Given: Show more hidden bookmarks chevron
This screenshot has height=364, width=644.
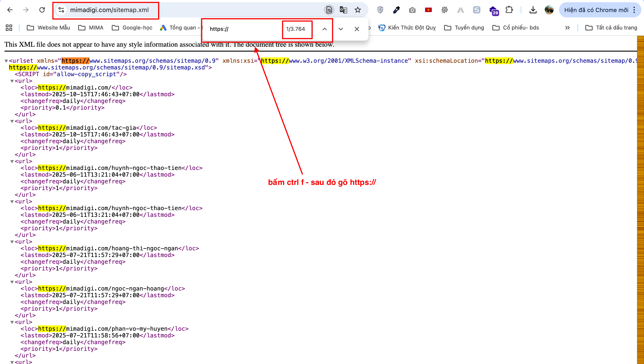Looking at the screenshot, I should pyautogui.click(x=567, y=27).
